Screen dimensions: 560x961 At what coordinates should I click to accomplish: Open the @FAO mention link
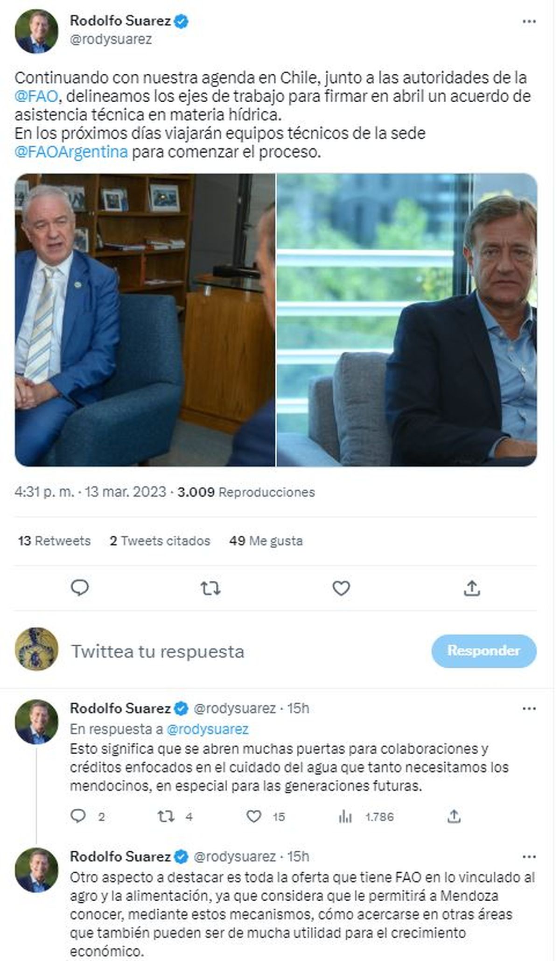36,96
